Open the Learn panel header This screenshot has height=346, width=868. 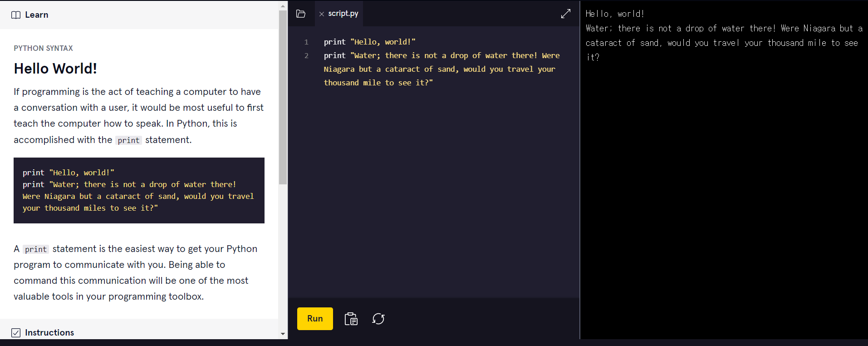point(139,15)
